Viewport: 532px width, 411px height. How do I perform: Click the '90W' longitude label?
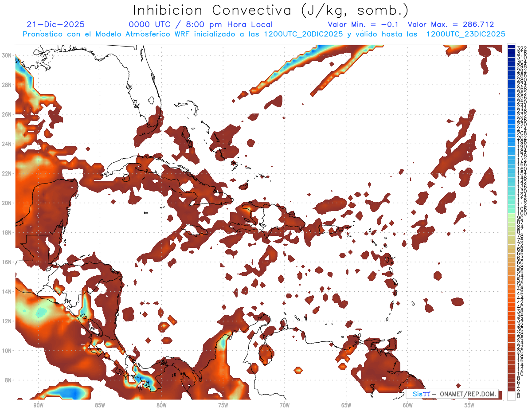click(38, 405)
